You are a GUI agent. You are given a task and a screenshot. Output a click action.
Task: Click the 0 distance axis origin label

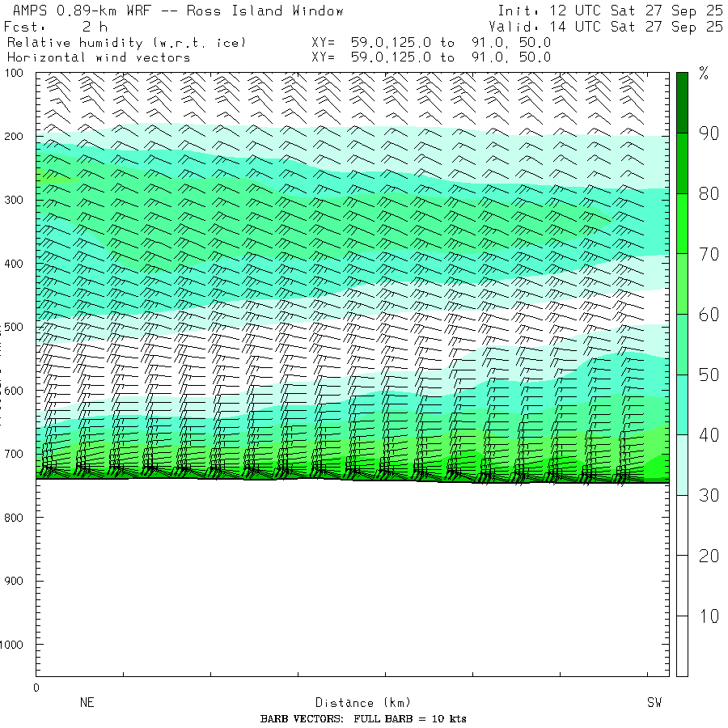pos(36,688)
